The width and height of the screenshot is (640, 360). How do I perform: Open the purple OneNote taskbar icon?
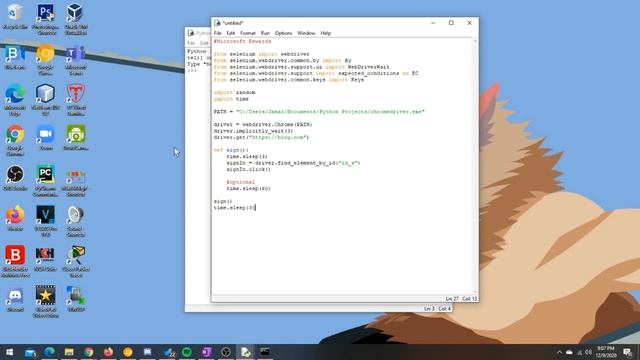(207, 351)
